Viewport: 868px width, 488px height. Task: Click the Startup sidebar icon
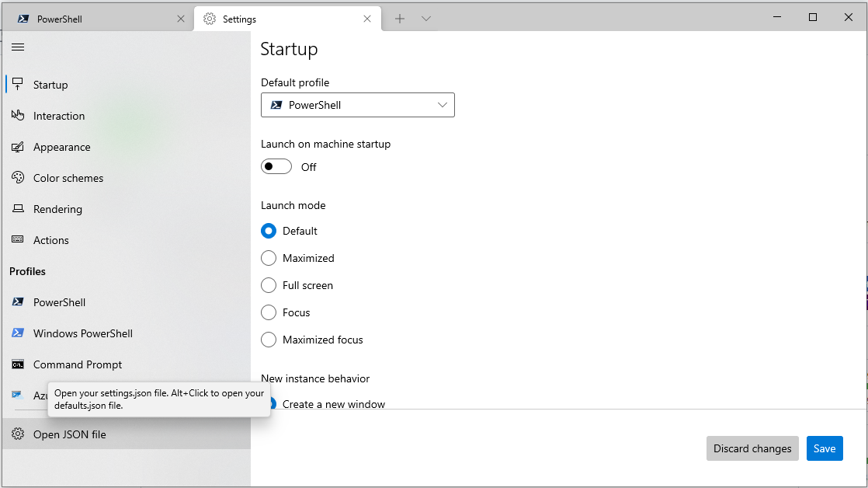point(18,84)
